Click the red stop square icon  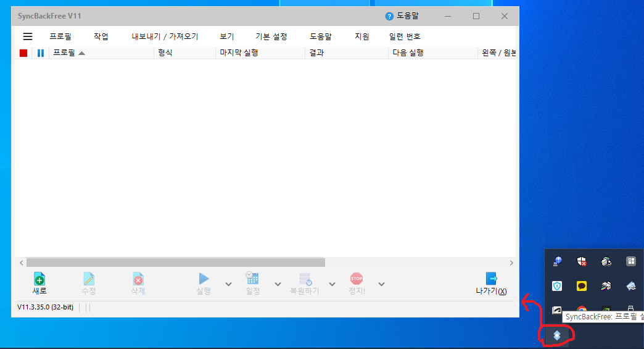[23, 53]
